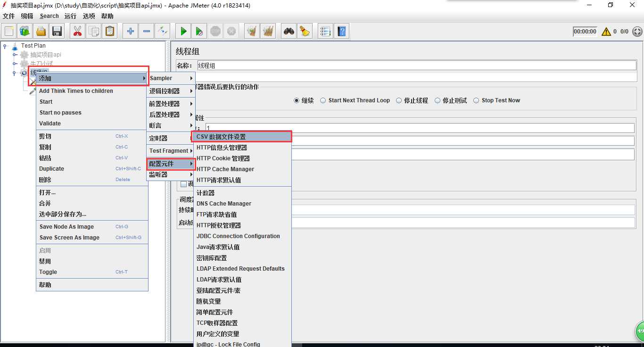Click Add Think Times to children
The width and height of the screenshot is (644, 347).
click(92, 91)
